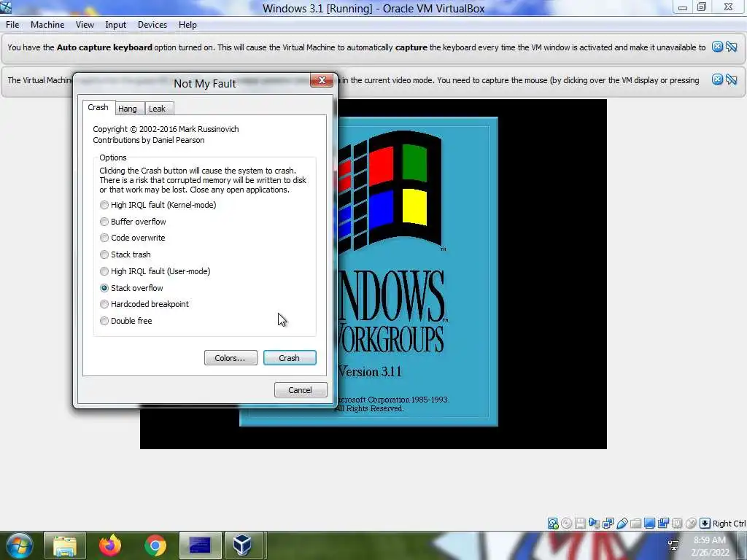The width and height of the screenshot is (747, 560).
Task: Click the suppress-message icon on mouse notification
Action: pyautogui.click(x=731, y=79)
